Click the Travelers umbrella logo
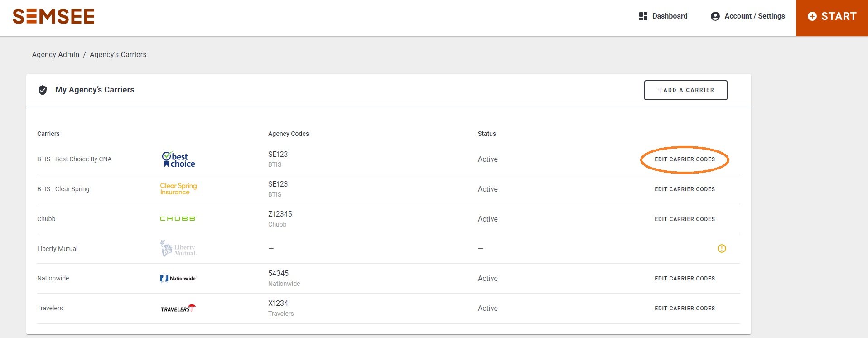Screen dimensions: 868x338 click(178, 308)
